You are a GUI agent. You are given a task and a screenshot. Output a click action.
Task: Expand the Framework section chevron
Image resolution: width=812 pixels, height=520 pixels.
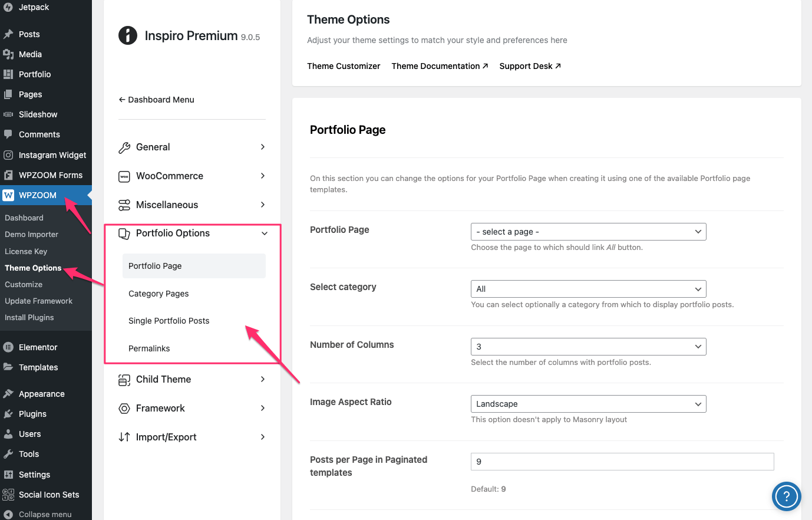263,408
